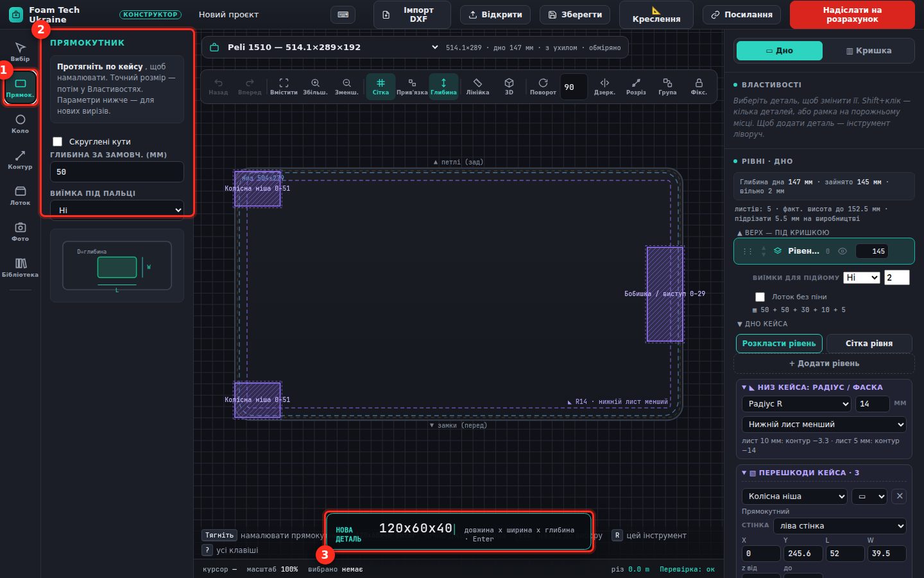Toggle Прив'язка snapping
Image resolution: width=924 pixels, height=578 pixels.
(x=412, y=87)
